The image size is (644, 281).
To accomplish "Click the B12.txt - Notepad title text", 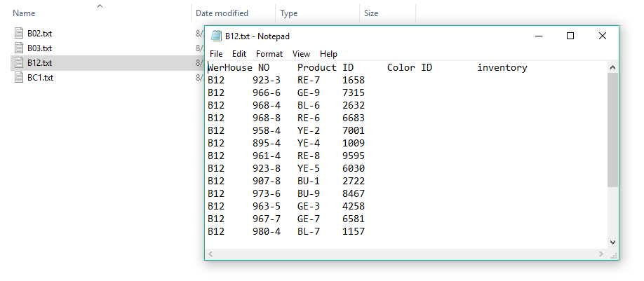I will pos(257,36).
